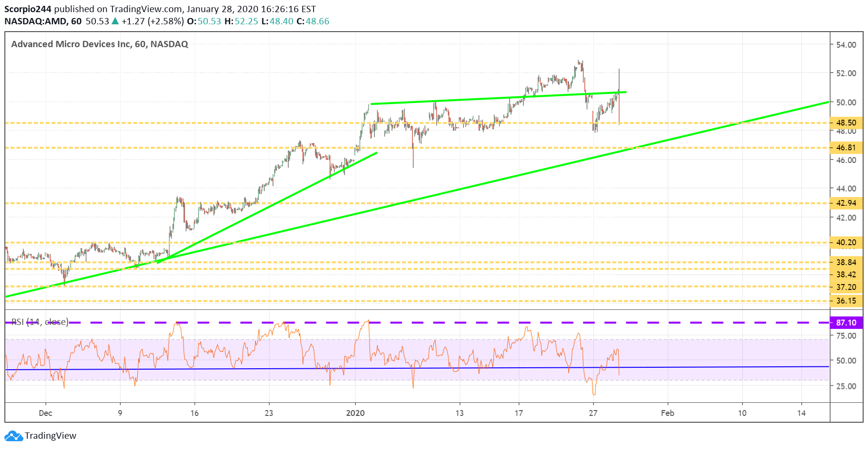Click the 10 date axis label
This screenshot has width=868, height=449.
click(x=742, y=413)
